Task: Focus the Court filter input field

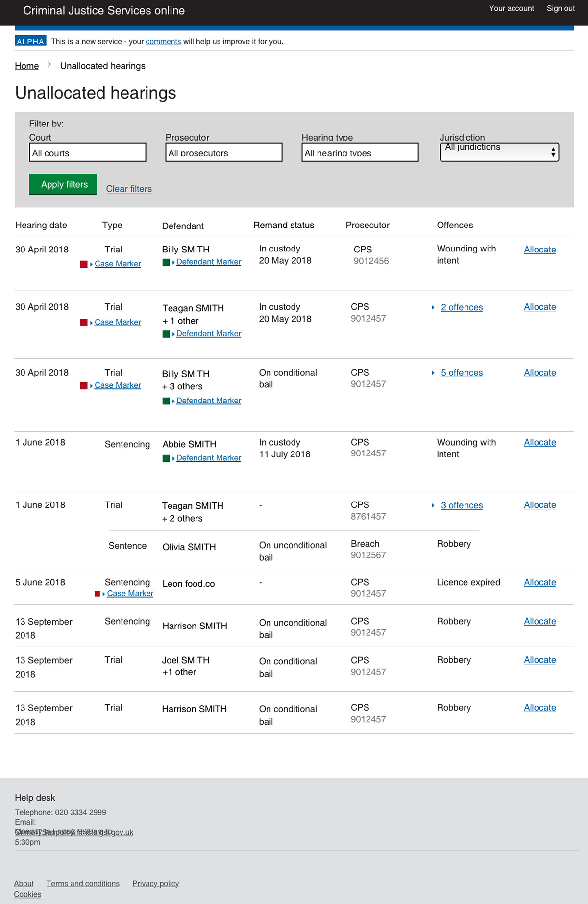Action: (x=88, y=152)
